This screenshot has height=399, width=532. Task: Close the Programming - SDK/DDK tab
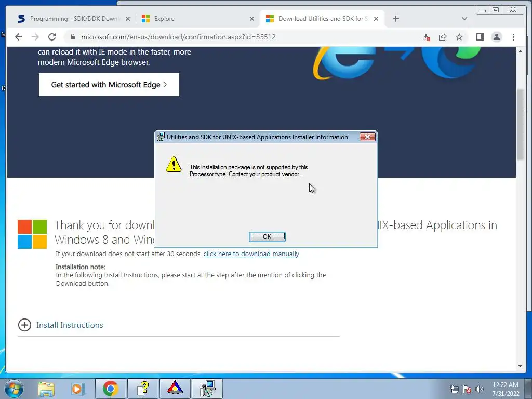click(x=128, y=19)
